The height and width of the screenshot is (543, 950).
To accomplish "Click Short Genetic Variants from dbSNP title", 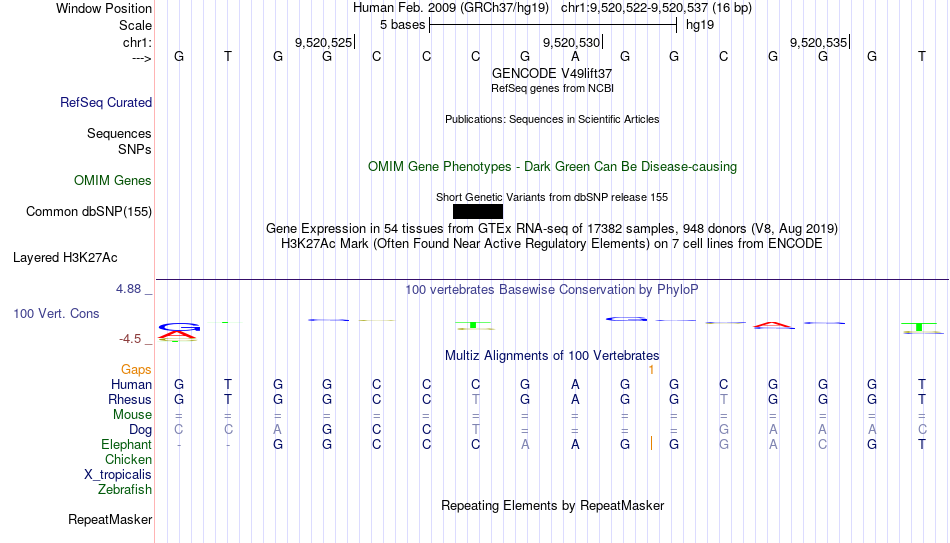I will click(x=552, y=197).
